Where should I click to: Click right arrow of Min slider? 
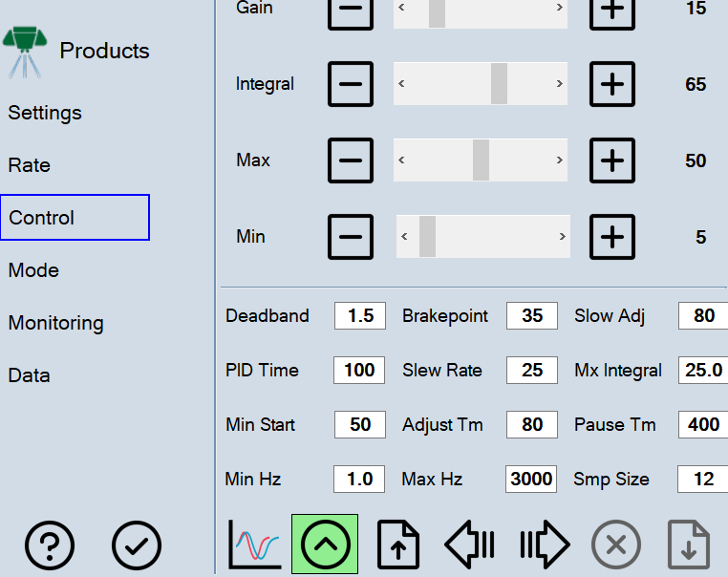[x=563, y=236]
